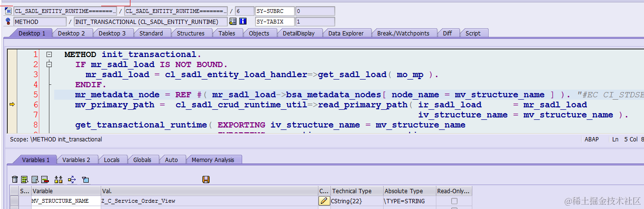Click the MV_STRUCTURE_NAME variable cell
The height and width of the screenshot is (209, 644).
click(x=66, y=201)
